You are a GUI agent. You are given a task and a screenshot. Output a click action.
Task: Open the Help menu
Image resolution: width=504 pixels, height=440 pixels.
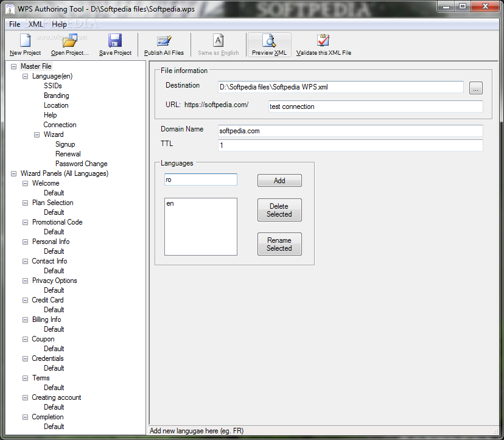(60, 24)
